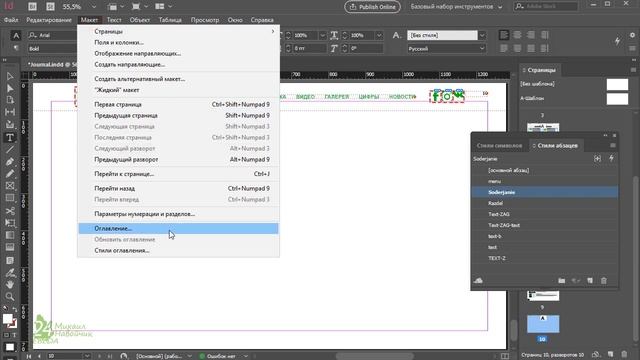Open control panel settings gear

[x=632, y=35]
